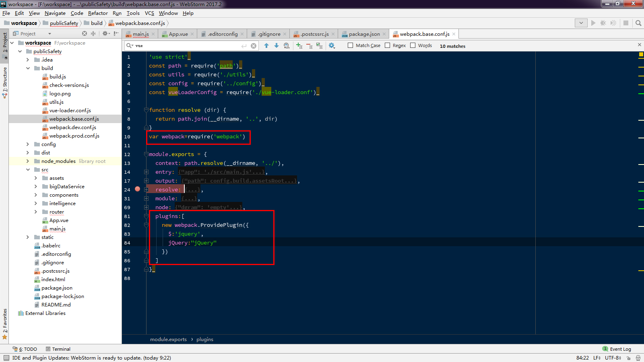Click the yellow warning marker at top of error stripe
Image resolution: width=644 pixels, height=362 pixels.
point(641,54)
